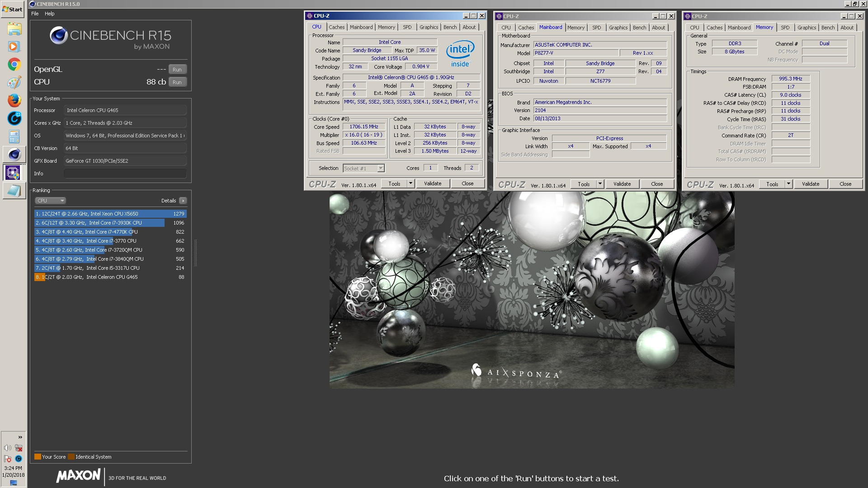Image resolution: width=868 pixels, height=488 pixels.
Task: Click Close button in first CPU-Z window
Action: (x=467, y=184)
